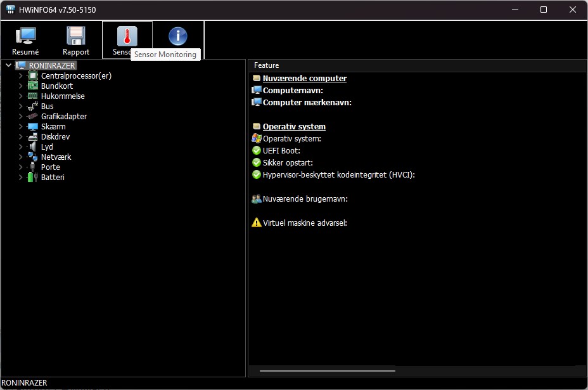This screenshot has height=390, width=588.
Task: Select the Porte tree entry
Action: pos(51,167)
